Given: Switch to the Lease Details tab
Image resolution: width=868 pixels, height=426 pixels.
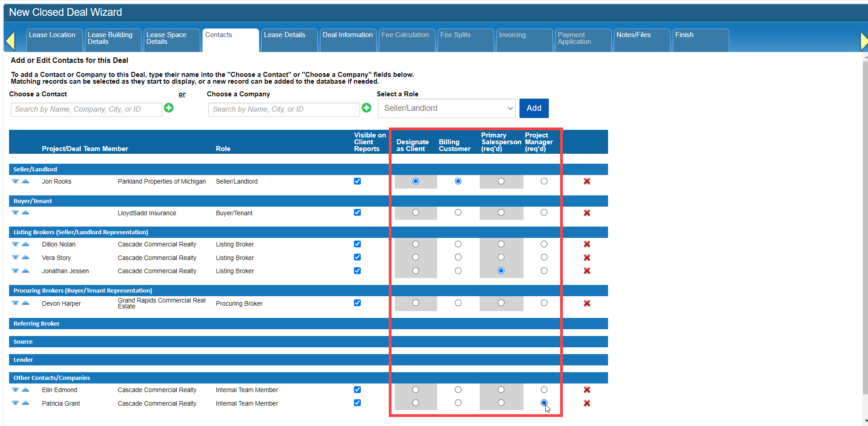Looking at the screenshot, I should (x=288, y=40).
